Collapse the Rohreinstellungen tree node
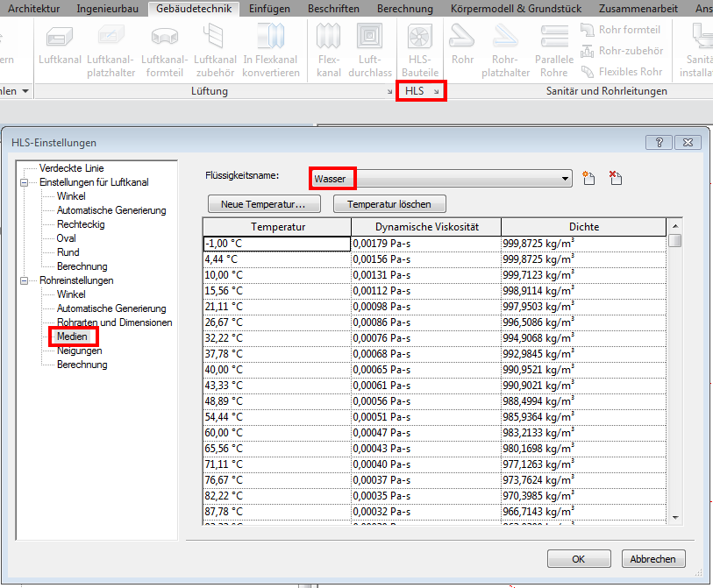 coord(24,280)
